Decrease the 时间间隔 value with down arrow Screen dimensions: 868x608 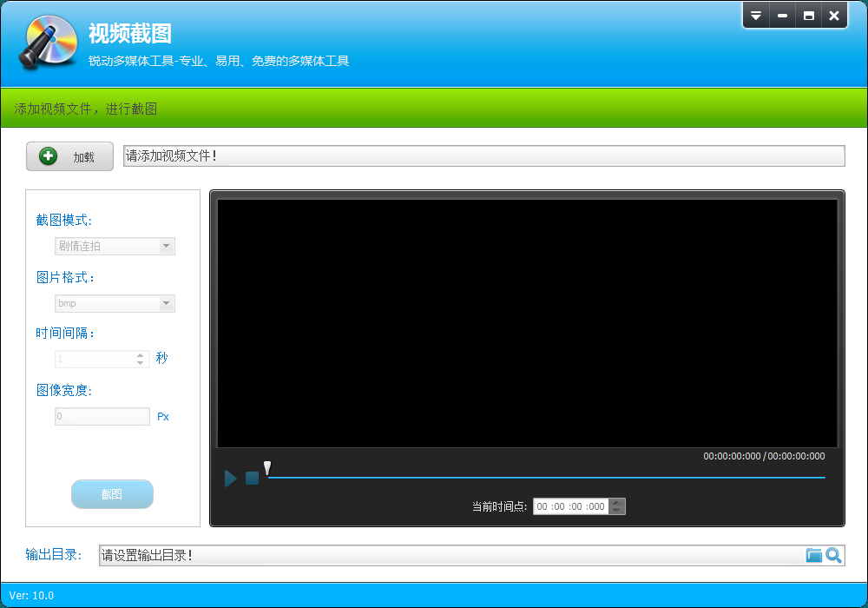(x=141, y=363)
